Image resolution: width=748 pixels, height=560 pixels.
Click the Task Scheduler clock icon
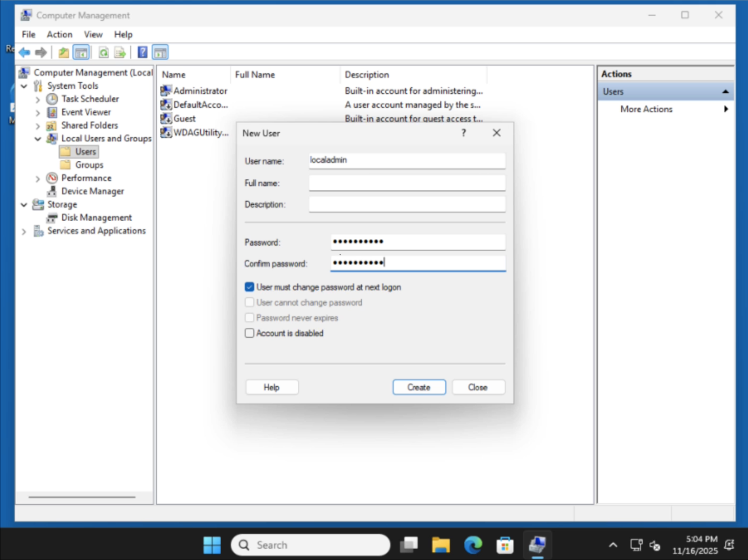point(52,99)
